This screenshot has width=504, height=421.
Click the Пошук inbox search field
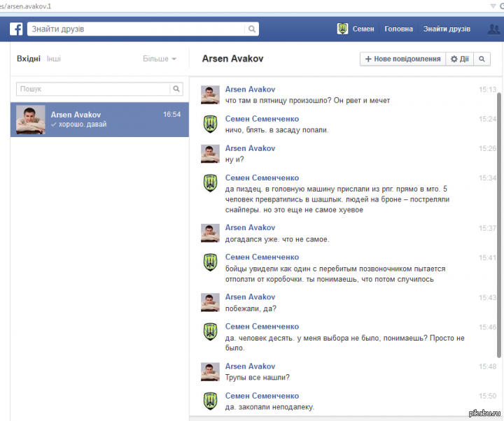click(x=93, y=89)
